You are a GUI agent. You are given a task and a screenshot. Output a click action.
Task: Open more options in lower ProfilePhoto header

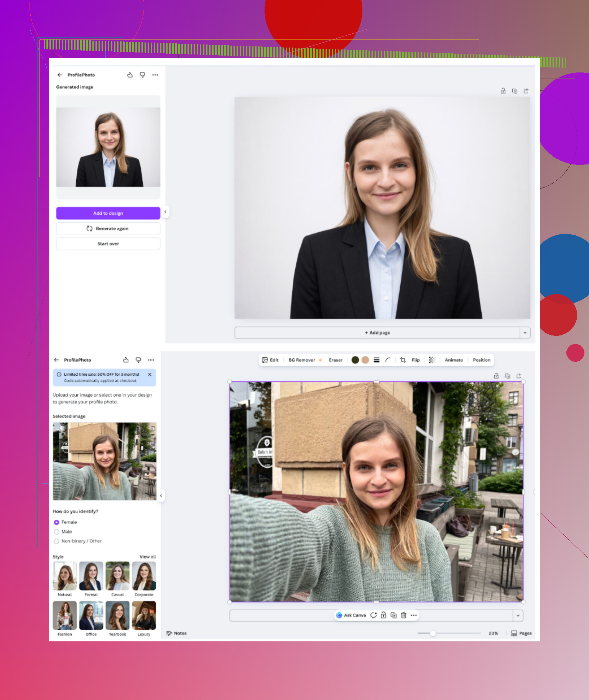point(151,360)
